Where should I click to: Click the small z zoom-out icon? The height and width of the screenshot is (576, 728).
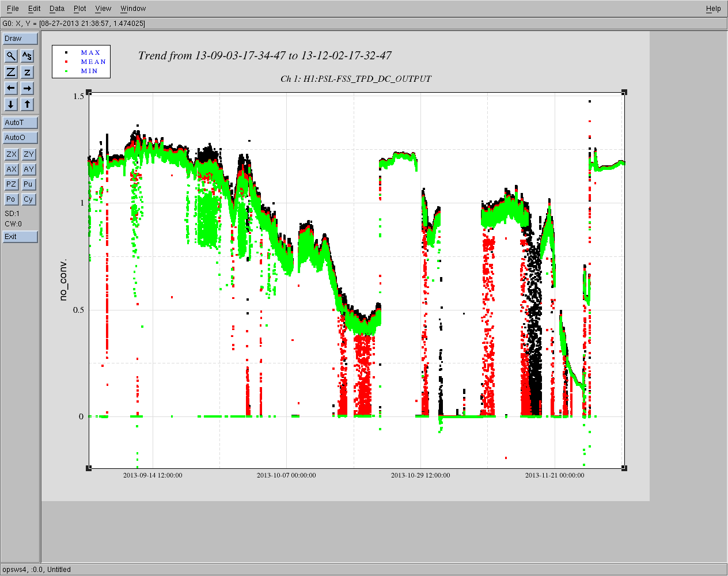27,72
